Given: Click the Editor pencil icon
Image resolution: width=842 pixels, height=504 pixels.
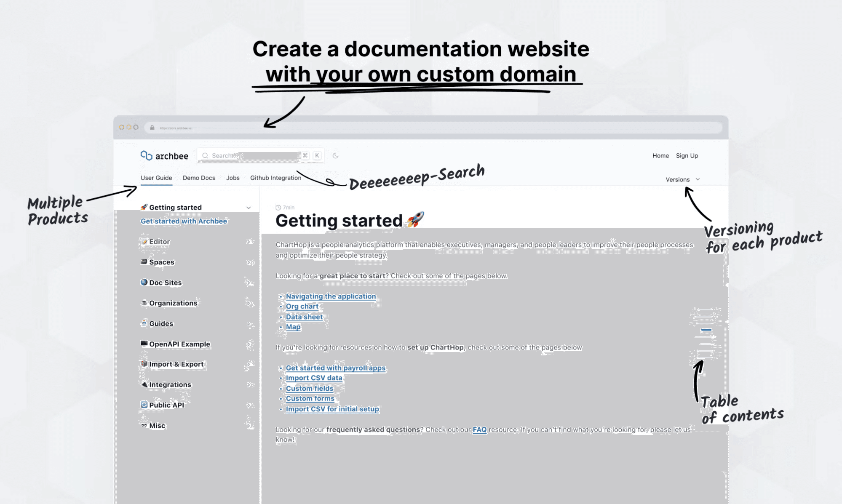Looking at the screenshot, I should click(x=144, y=241).
